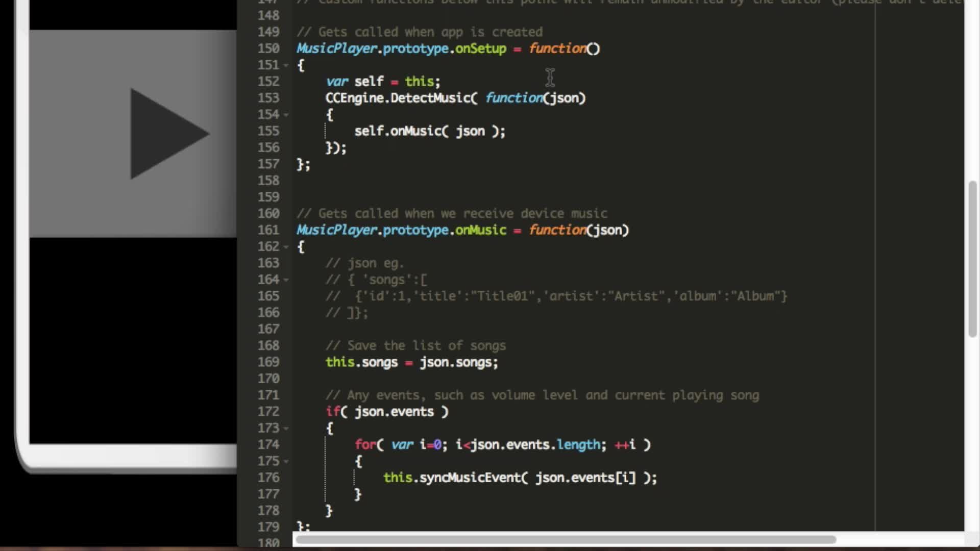The height and width of the screenshot is (551, 980).
Task: Click the vertical scrollbar handle on the right
Action: 971,255
